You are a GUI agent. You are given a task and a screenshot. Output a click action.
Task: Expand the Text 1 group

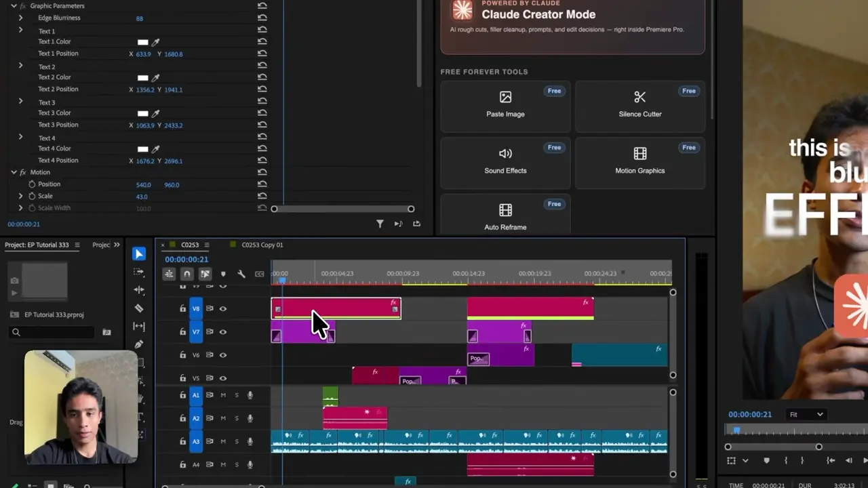click(20, 30)
